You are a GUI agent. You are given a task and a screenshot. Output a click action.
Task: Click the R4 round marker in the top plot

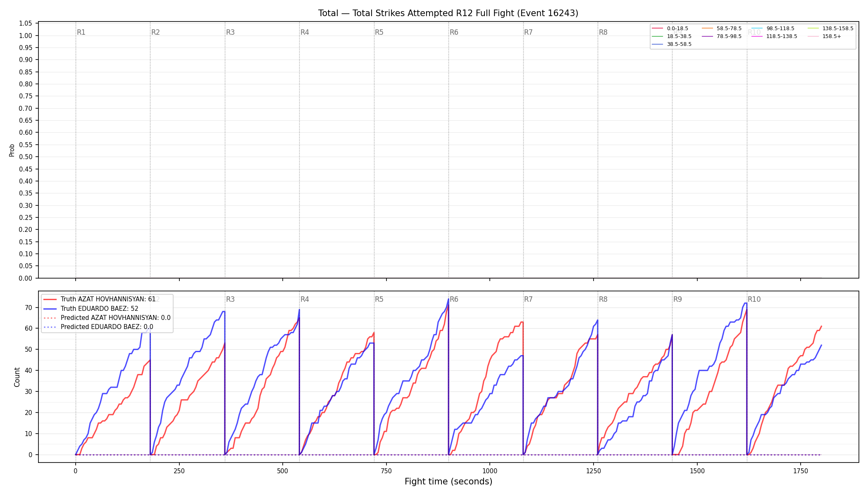coord(305,32)
